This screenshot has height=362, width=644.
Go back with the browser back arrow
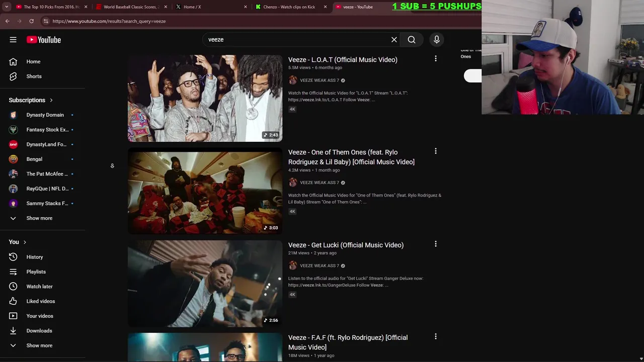8,21
